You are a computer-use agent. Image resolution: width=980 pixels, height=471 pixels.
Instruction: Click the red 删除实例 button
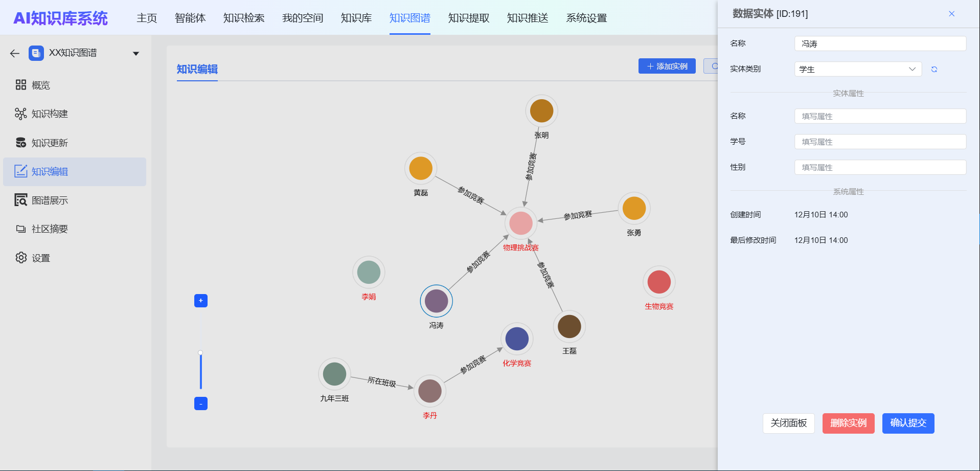point(848,423)
